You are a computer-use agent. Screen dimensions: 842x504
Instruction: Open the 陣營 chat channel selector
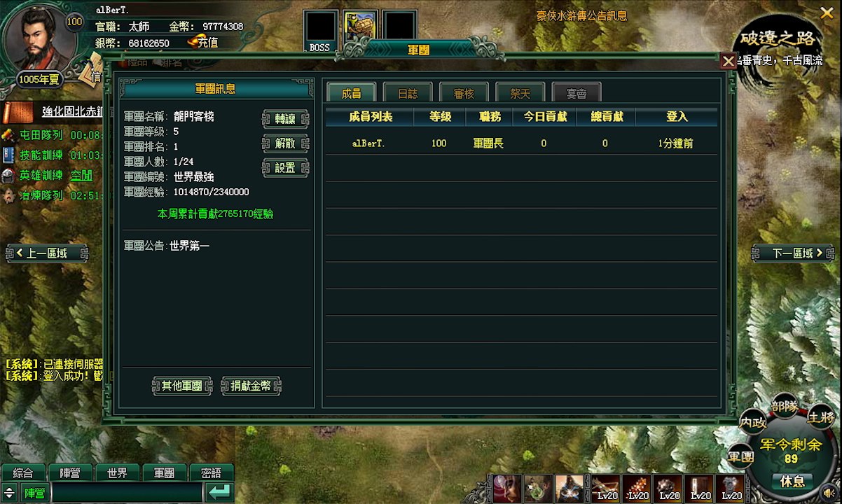[34, 492]
